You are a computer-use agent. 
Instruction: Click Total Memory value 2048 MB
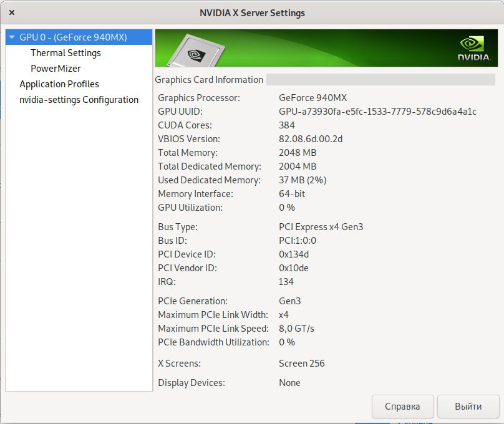coord(298,153)
